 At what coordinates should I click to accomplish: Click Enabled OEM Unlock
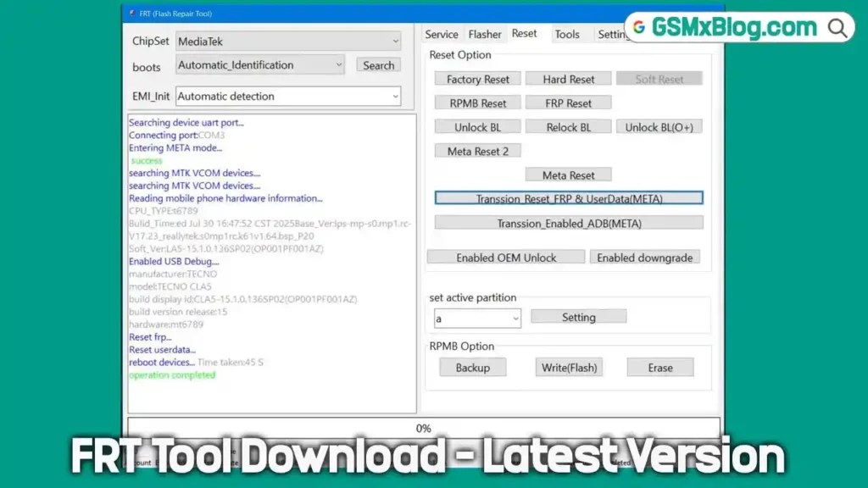click(x=505, y=257)
